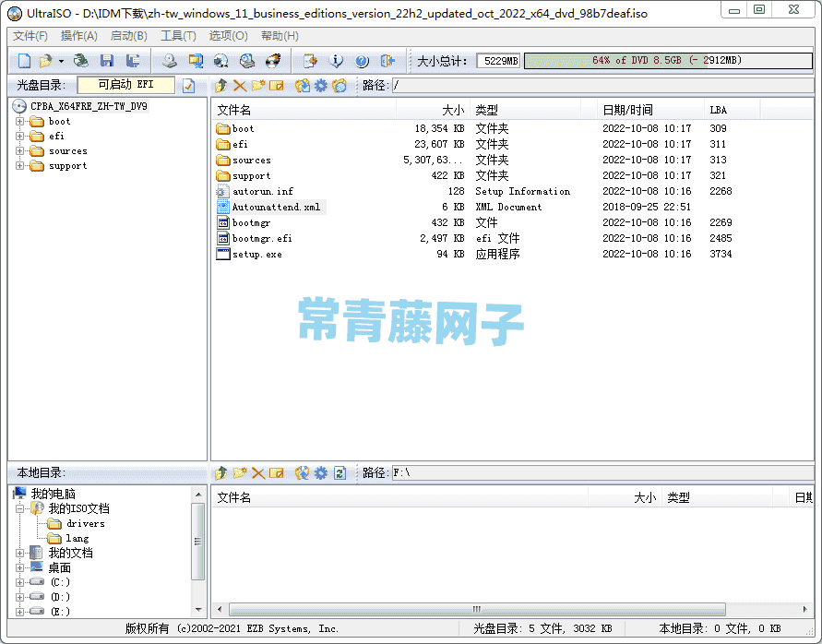Sort disc files by 文件名 column header
Viewport: 822px width, 644px height.
(304, 110)
